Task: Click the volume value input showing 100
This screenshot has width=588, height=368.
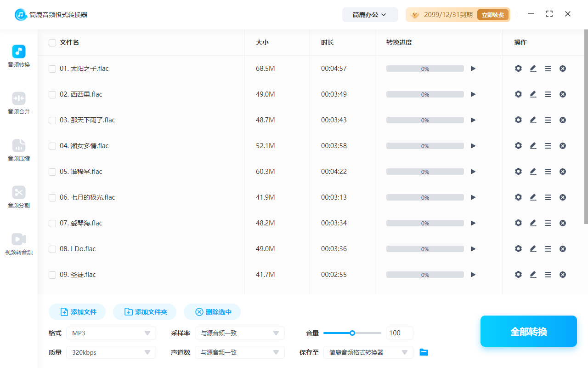Action: pyautogui.click(x=399, y=333)
